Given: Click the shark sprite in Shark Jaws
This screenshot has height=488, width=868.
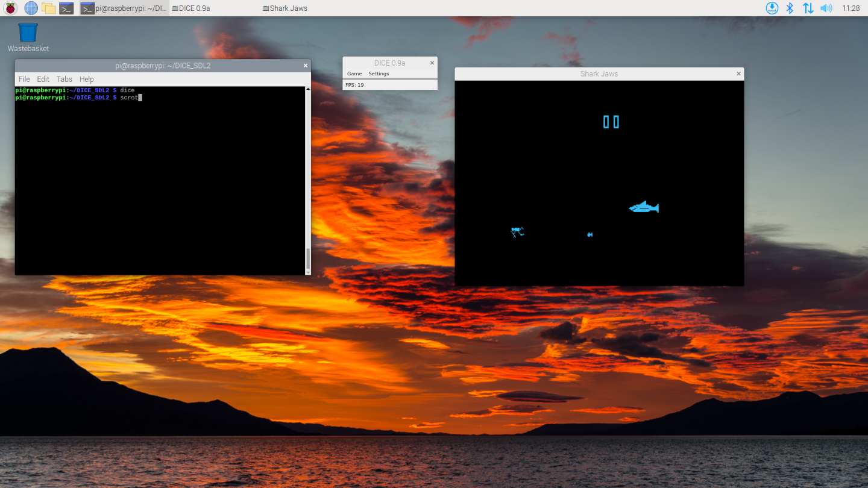Looking at the screenshot, I should click(644, 207).
